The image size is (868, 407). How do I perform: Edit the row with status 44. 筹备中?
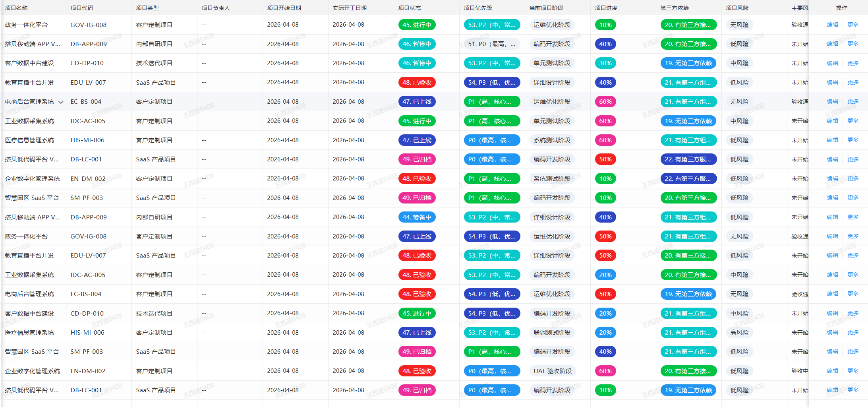point(832,217)
